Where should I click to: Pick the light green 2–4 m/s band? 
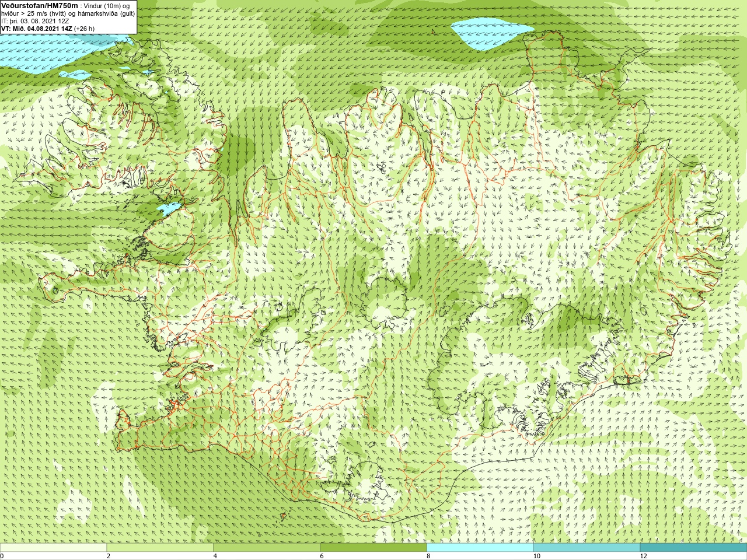point(160,548)
